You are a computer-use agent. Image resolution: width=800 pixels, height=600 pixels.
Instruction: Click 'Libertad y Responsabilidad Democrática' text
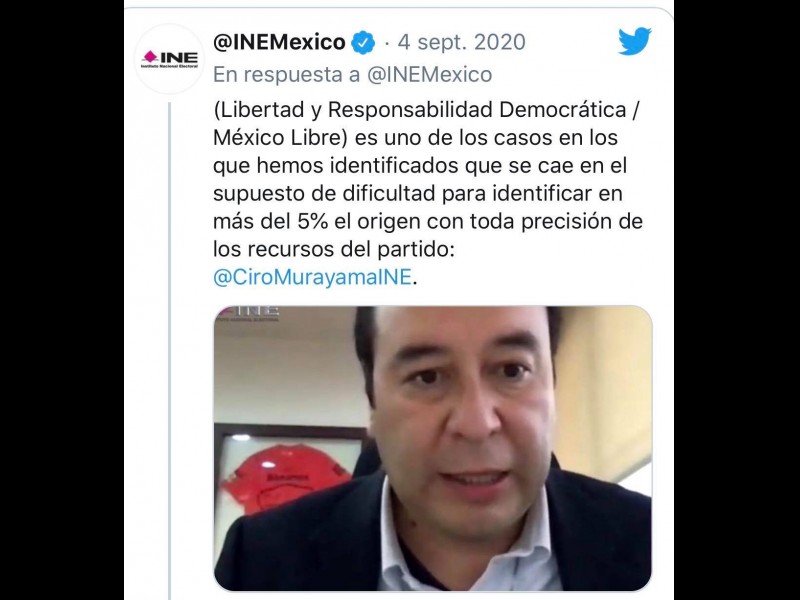point(423,110)
